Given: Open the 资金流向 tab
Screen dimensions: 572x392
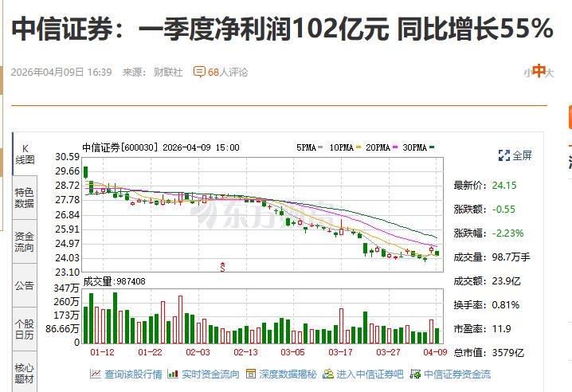Looking at the screenshot, I should (25, 241).
